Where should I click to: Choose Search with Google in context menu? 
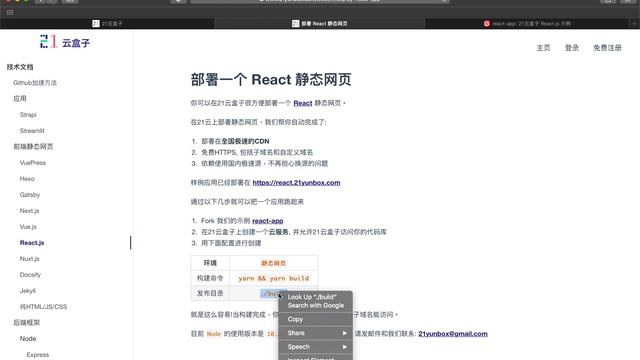click(316, 305)
